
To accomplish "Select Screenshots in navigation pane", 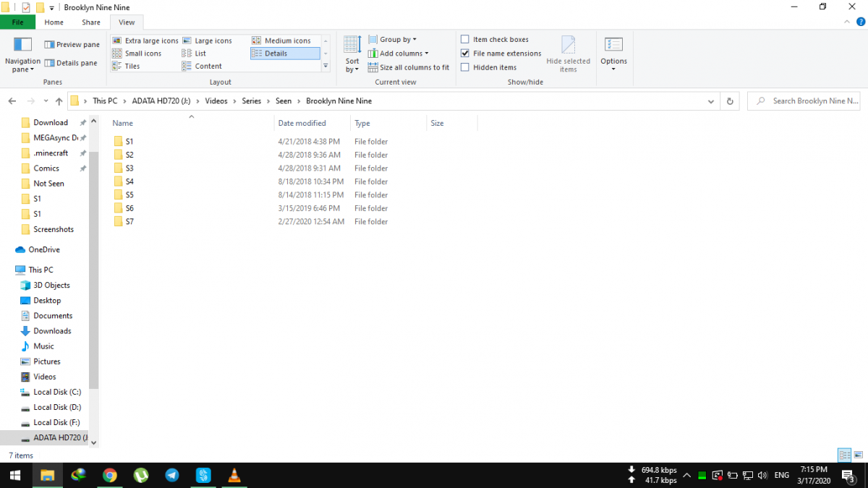I will click(x=48, y=229).
